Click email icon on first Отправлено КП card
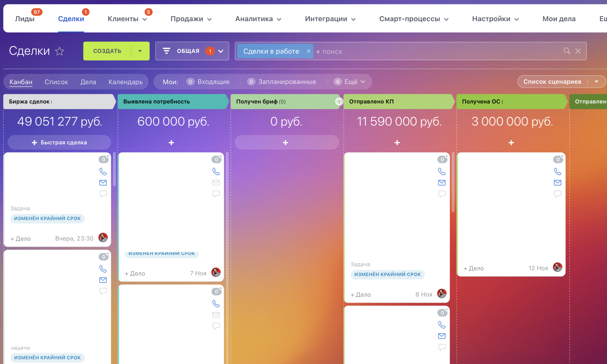Screen dimensions: 607x364 pyautogui.click(x=442, y=182)
